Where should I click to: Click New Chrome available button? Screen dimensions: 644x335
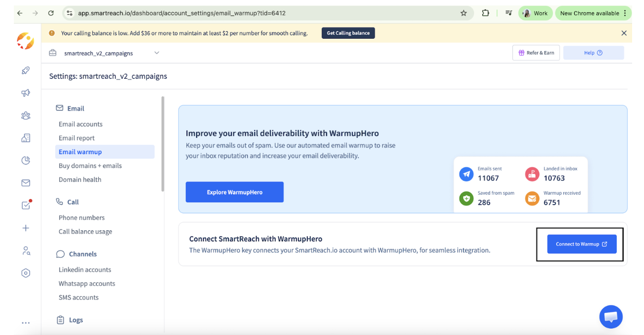tap(593, 13)
